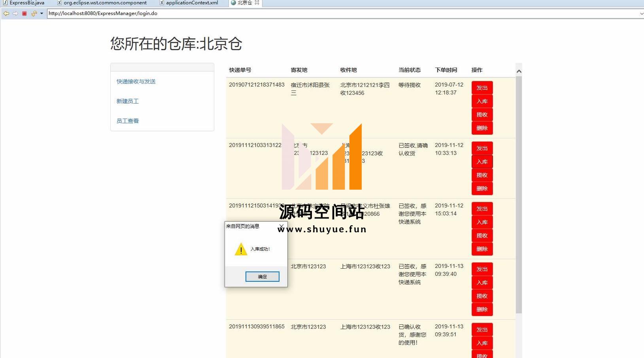This screenshot has width=644, height=358.
Task: Click the 北京市1212121李四收123456 cell
Action: pos(365,89)
